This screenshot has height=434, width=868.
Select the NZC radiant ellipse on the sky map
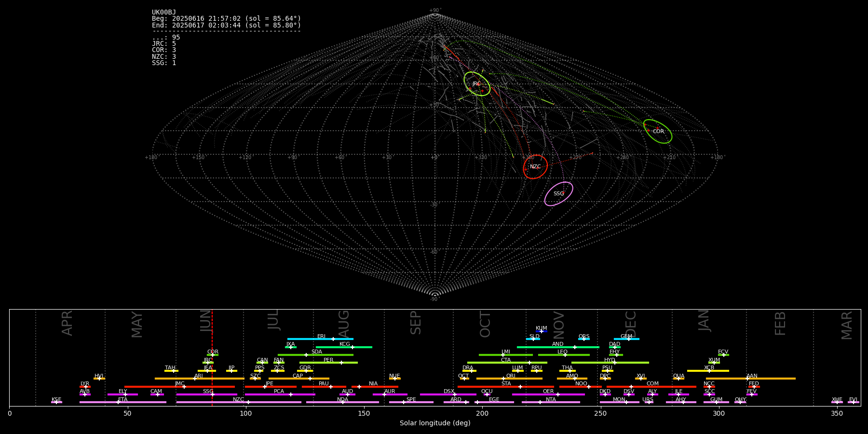point(535,167)
